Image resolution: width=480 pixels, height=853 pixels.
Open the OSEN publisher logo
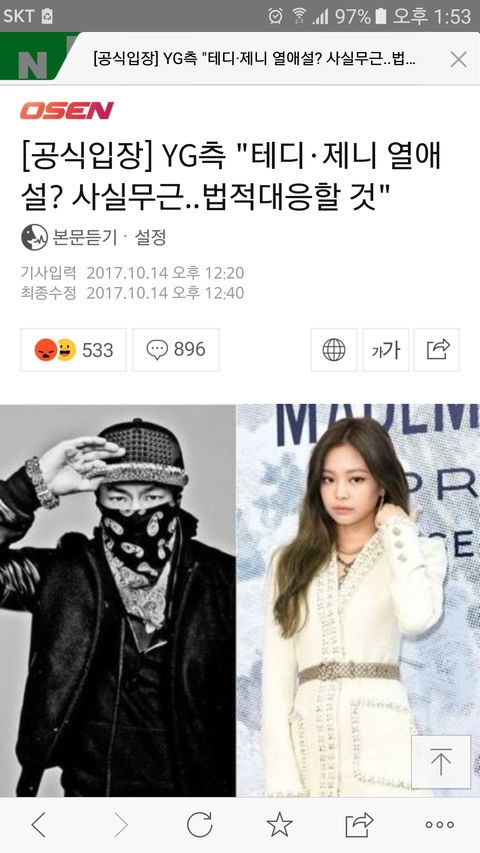(x=67, y=110)
